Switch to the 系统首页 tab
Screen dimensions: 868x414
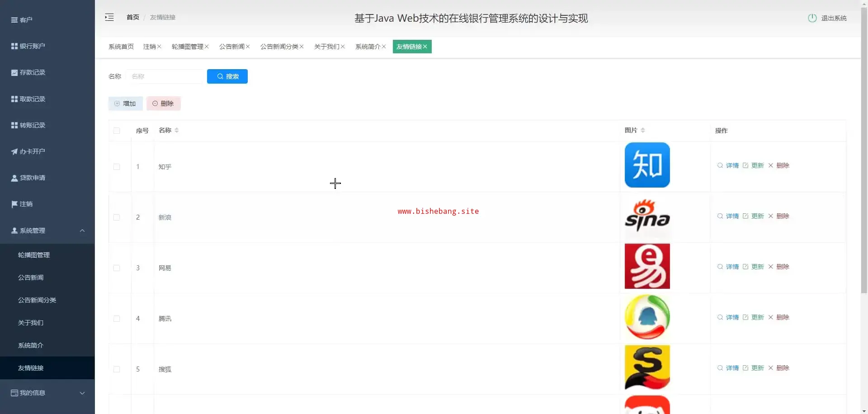coord(121,47)
